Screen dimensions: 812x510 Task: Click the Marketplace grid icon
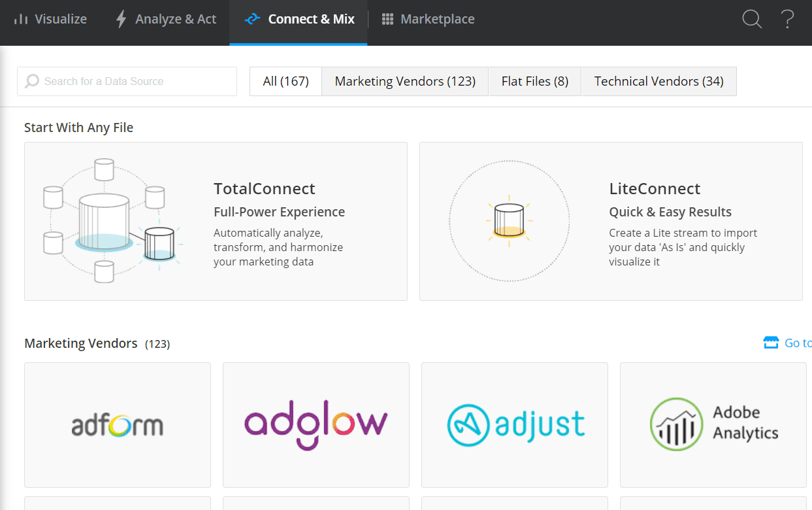[387, 19]
